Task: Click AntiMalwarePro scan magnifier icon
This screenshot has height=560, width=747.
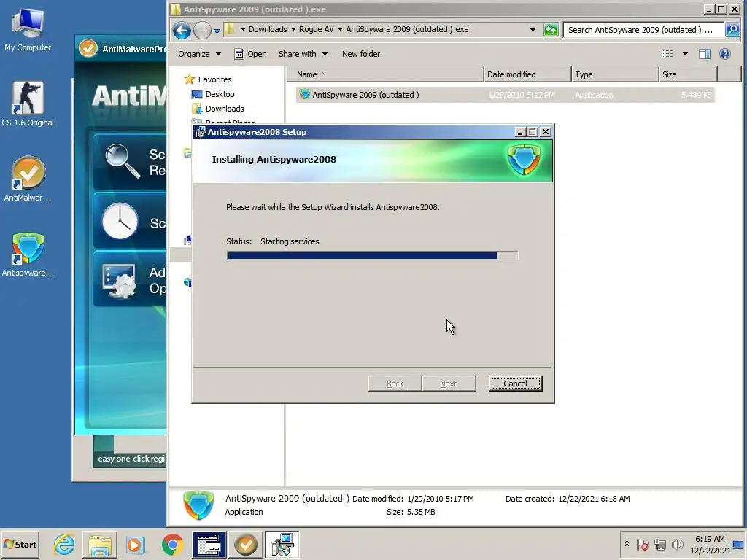Action: [x=123, y=161]
